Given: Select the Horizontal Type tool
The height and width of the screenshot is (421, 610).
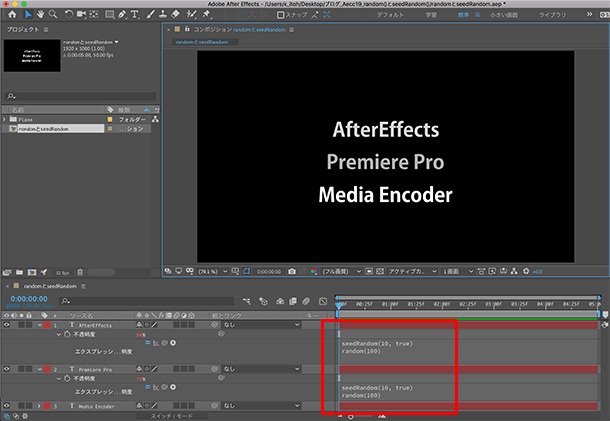Looking at the screenshot, I should pyautogui.click(x=135, y=14).
